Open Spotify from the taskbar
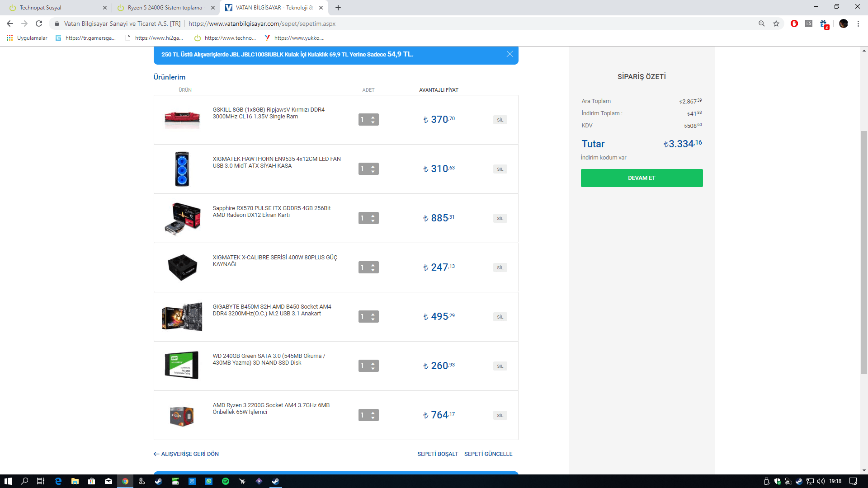 (226, 481)
